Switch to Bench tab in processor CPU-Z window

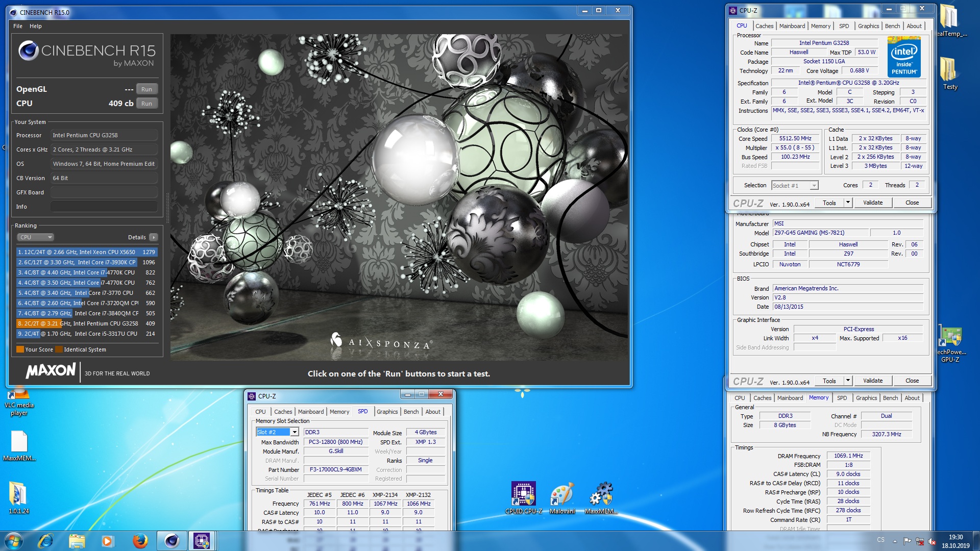(x=892, y=26)
